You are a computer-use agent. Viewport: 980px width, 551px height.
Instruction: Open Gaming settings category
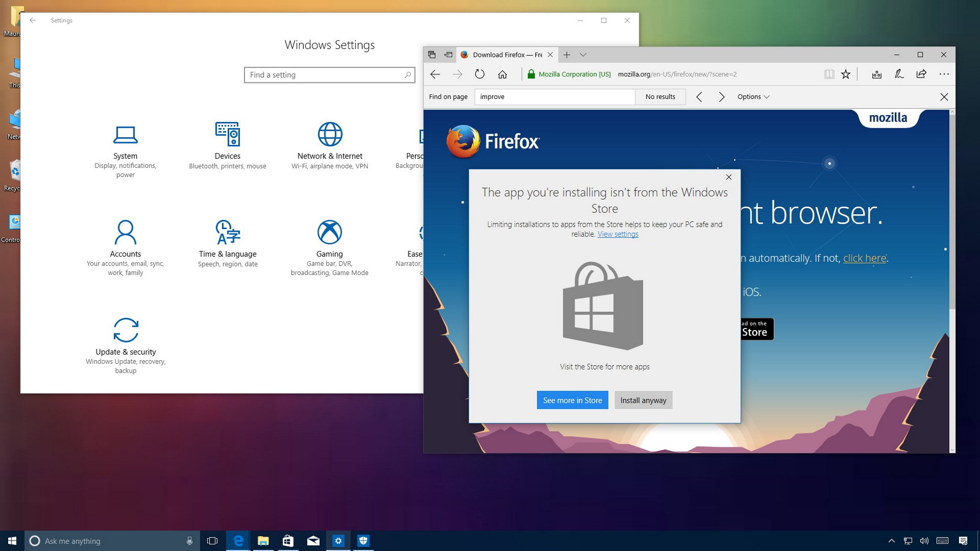pos(330,248)
